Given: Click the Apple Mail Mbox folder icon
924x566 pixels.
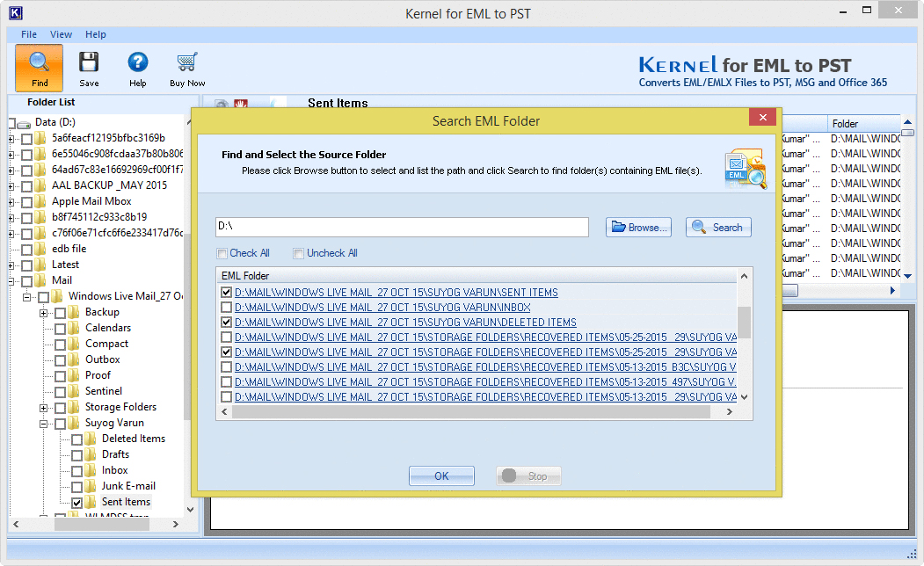Looking at the screenshot, I should pos(40,201).
